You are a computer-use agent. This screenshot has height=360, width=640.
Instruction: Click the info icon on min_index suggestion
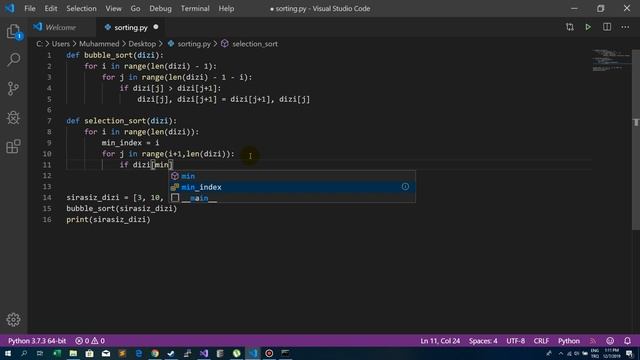point(405,187)
